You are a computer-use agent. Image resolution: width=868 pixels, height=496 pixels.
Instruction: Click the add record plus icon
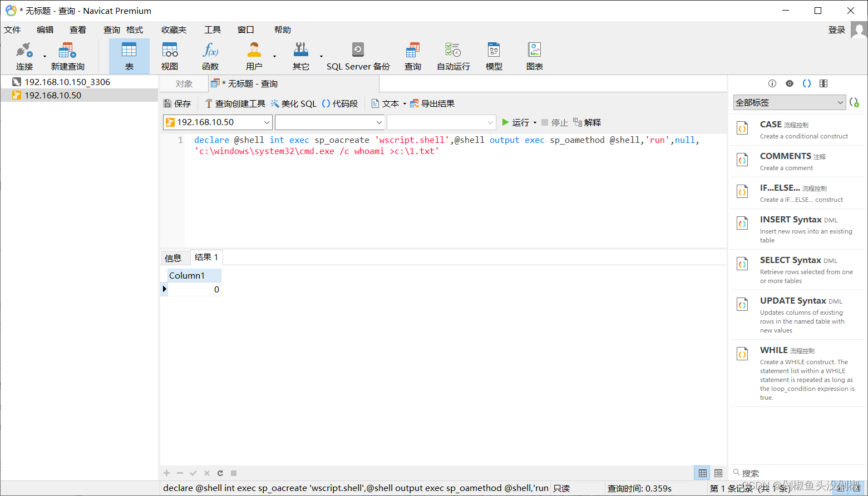click(x=167, y=473)
